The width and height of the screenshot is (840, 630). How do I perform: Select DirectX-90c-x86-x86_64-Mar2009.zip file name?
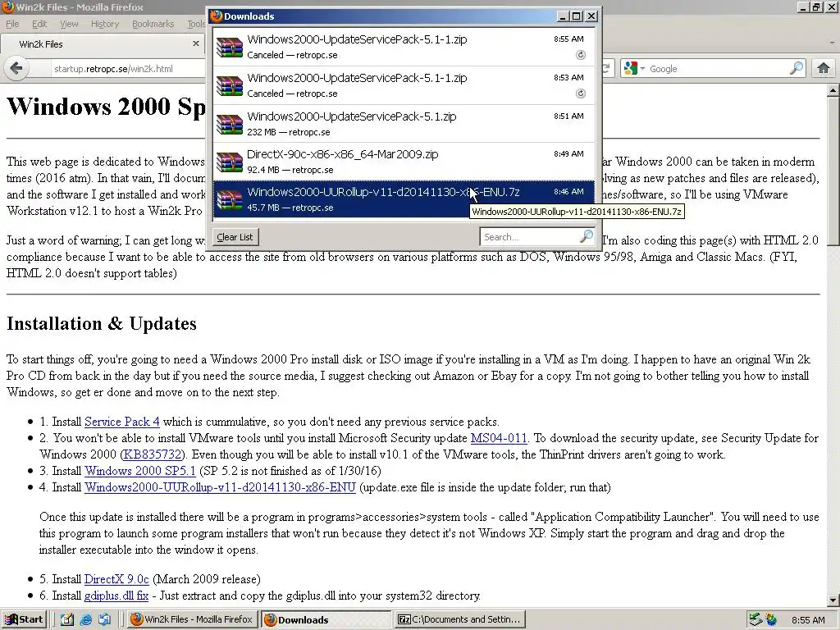(x=342, y=154)
